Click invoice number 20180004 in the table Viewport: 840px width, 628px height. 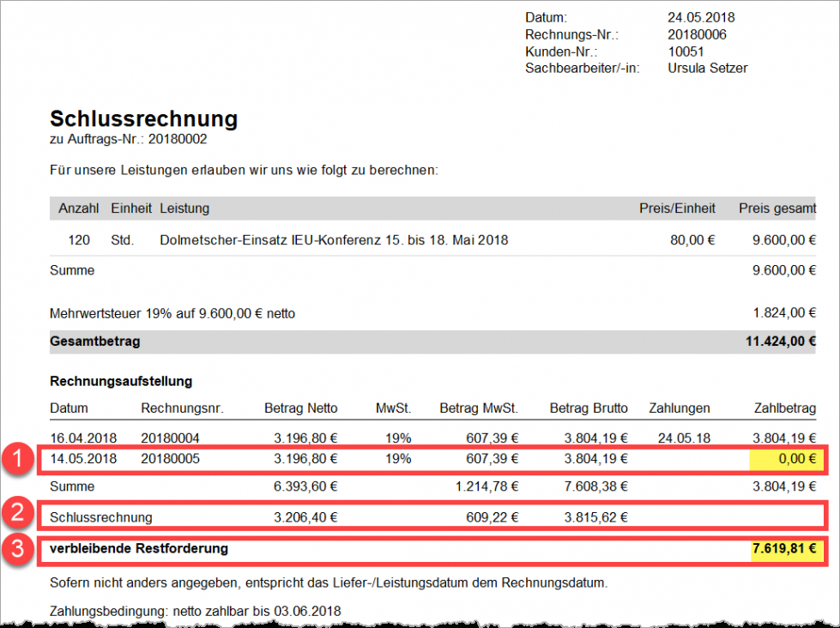170,438
